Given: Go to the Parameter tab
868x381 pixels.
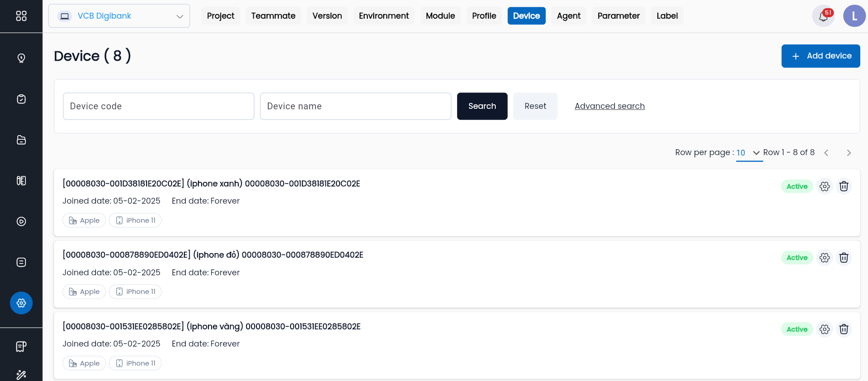Looking at the screenshot, I should (x=619, y=16).
